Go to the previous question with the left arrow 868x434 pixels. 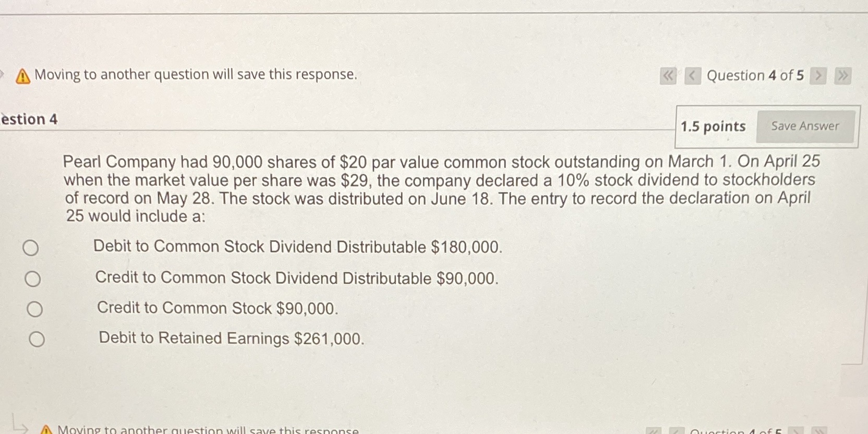692,76
